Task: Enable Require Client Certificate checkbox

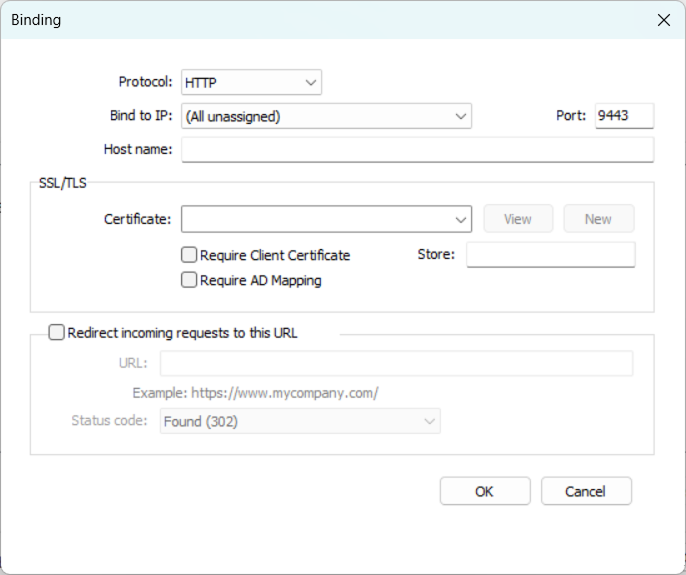Action: (189, 255)
